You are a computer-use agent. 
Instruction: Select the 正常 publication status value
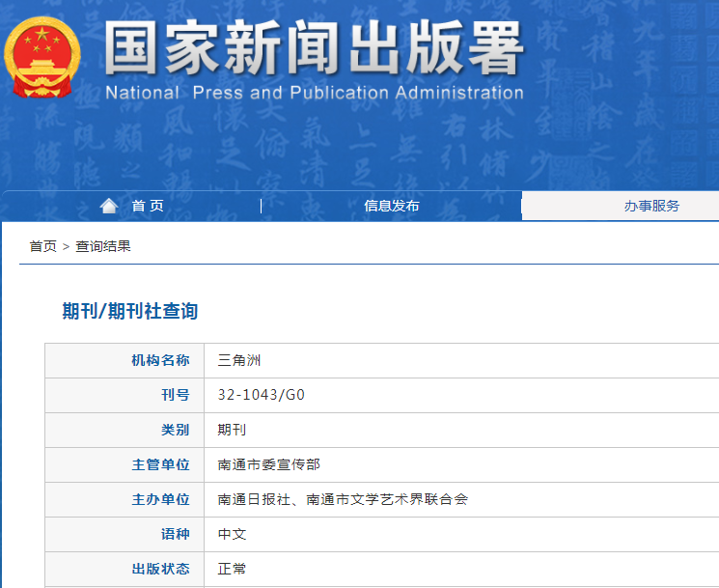(x=232, y=569)
